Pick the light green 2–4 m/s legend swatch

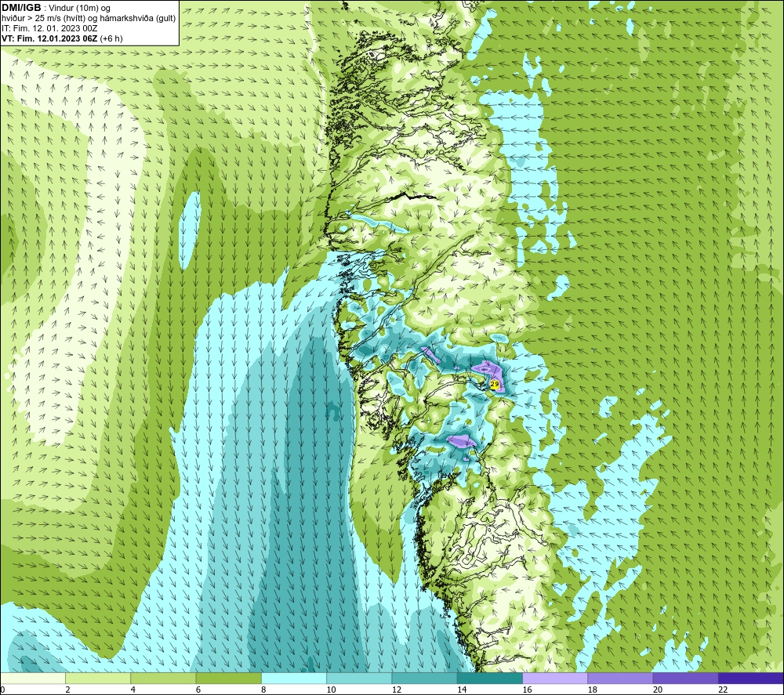tap(98, 678)
